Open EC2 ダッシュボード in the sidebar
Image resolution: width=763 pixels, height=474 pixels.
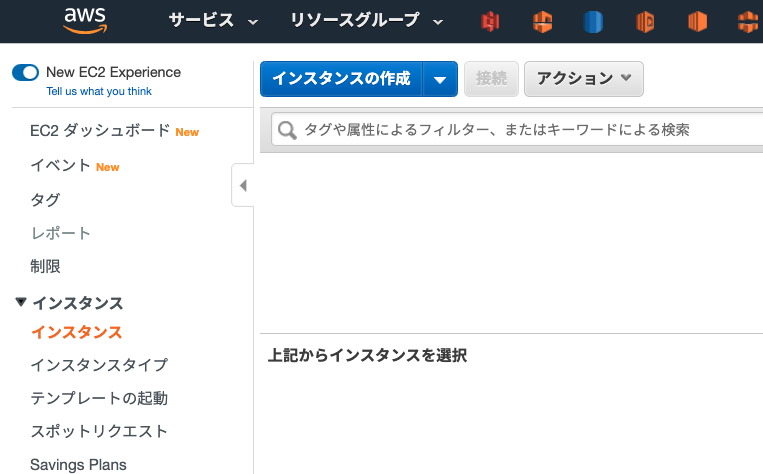(x=100, y=130)
